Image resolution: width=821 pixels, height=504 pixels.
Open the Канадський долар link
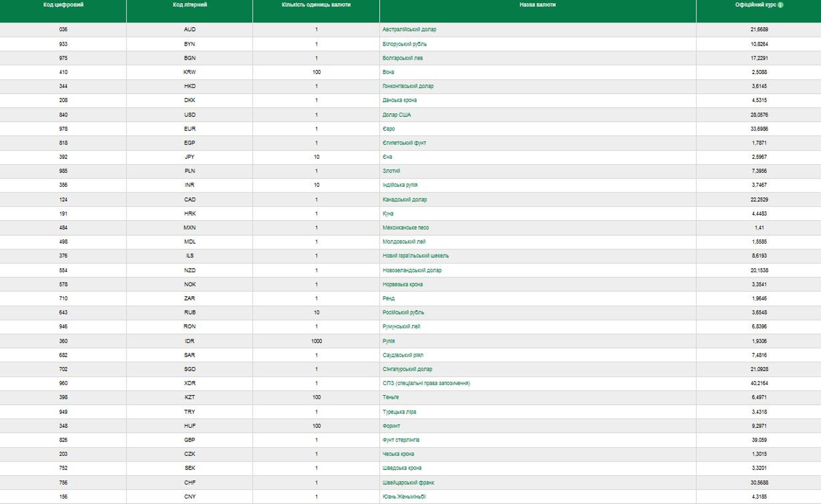[404, 199]
